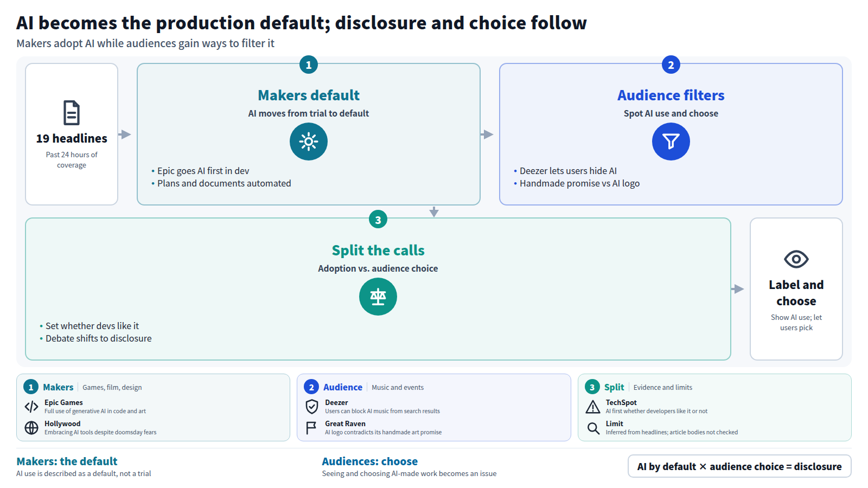
Task: Click the code brackets icon beside Epic Games
Action: (x=31, y=407)
